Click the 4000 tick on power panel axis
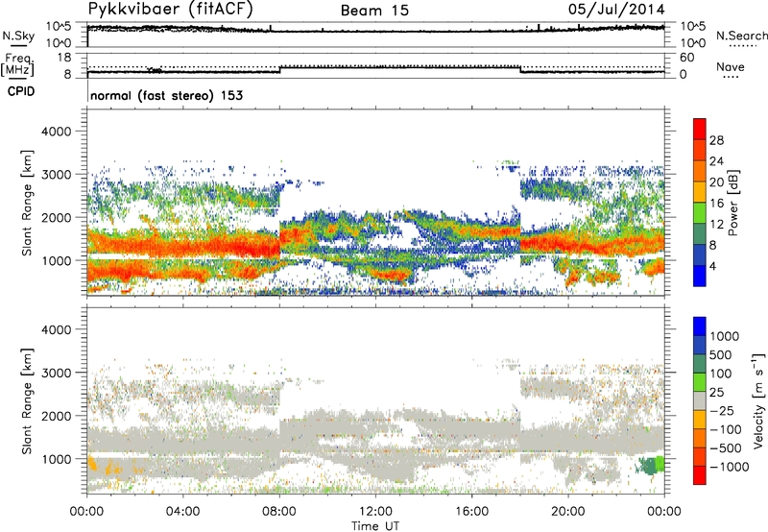The image size is (768, 532). (x=56, y=132)
